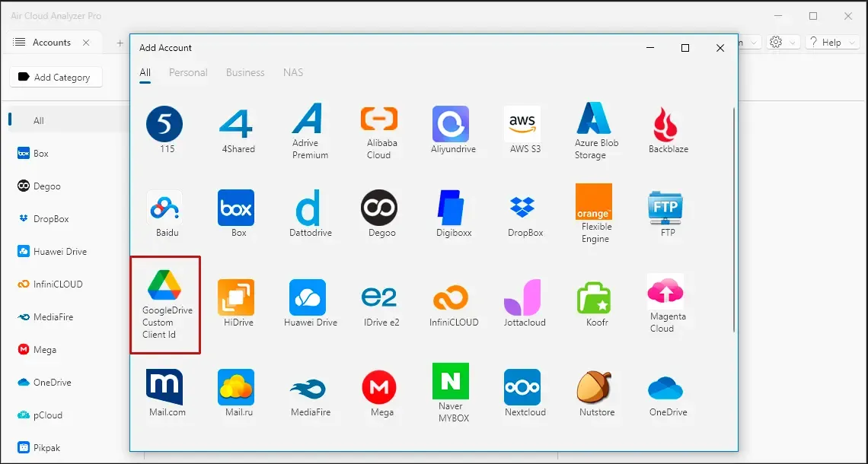Pick the Nutstore acorn icon
Image resolution: width=868 pixels, height=464 pixels.
pyautogui.click(x=593, y=387)
